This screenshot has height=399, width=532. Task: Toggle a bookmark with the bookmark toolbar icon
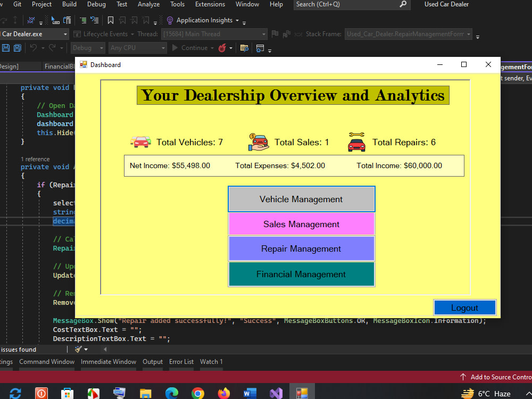110,21
